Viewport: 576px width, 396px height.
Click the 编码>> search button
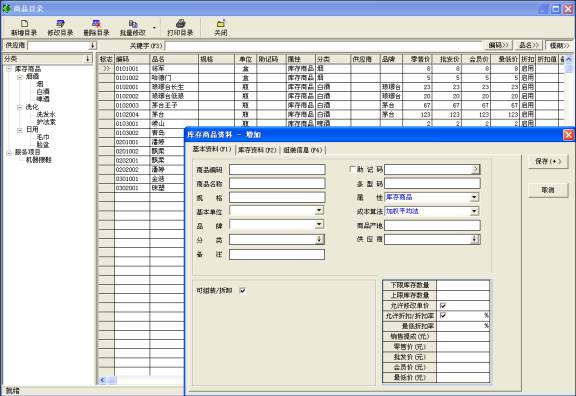498,45
